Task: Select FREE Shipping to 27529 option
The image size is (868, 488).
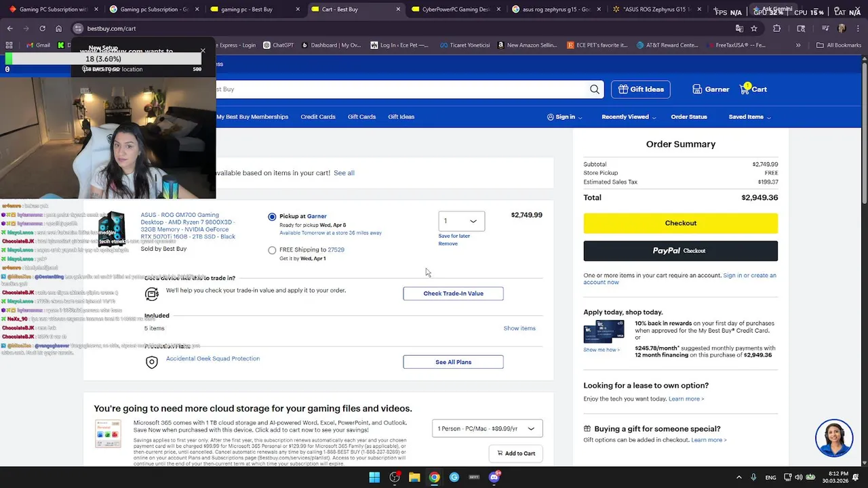Action: (272, 250)
